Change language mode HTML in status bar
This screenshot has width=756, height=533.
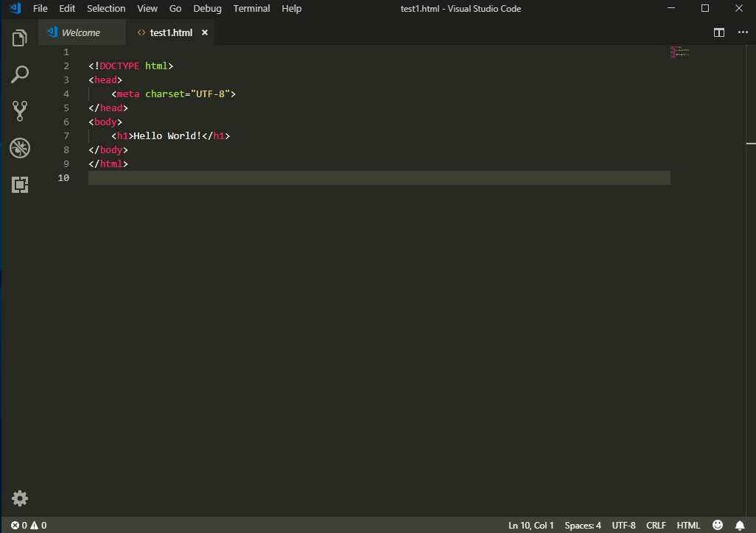point(688,526)
